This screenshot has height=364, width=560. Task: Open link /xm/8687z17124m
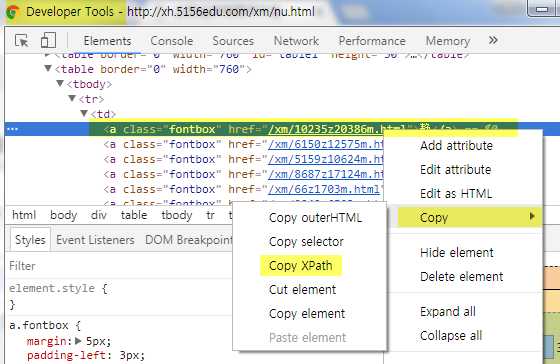pyautogui.click(x=325, y=174)
